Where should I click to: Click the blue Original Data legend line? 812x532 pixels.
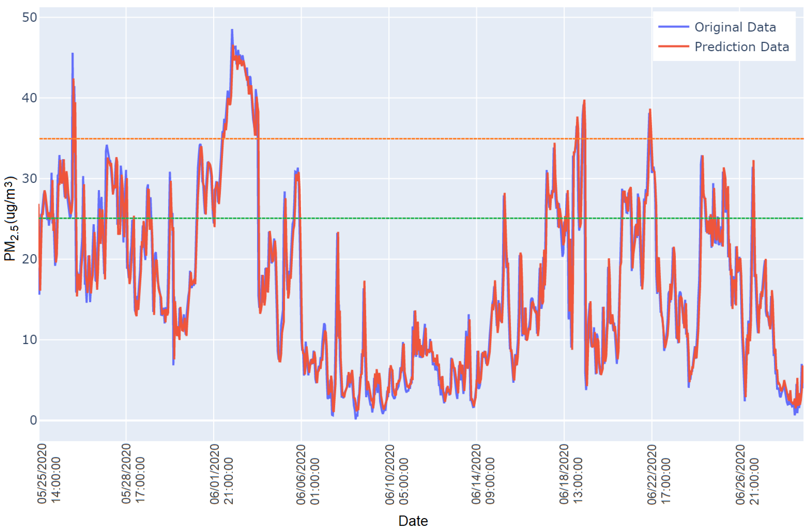(674, 27)
